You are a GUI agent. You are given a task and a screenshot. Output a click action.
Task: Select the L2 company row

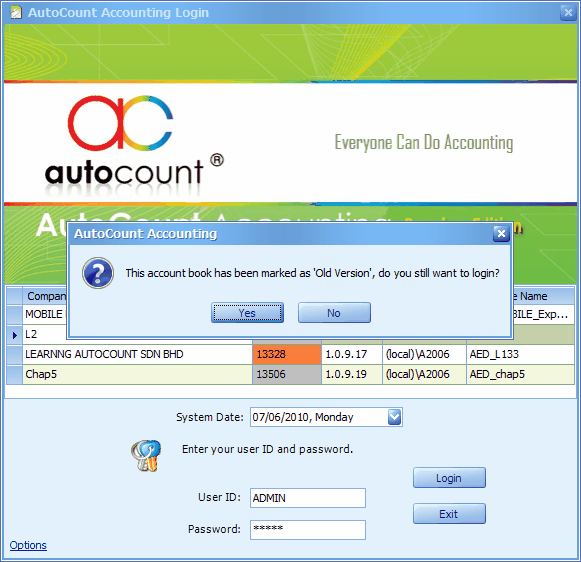pos(37,335)
